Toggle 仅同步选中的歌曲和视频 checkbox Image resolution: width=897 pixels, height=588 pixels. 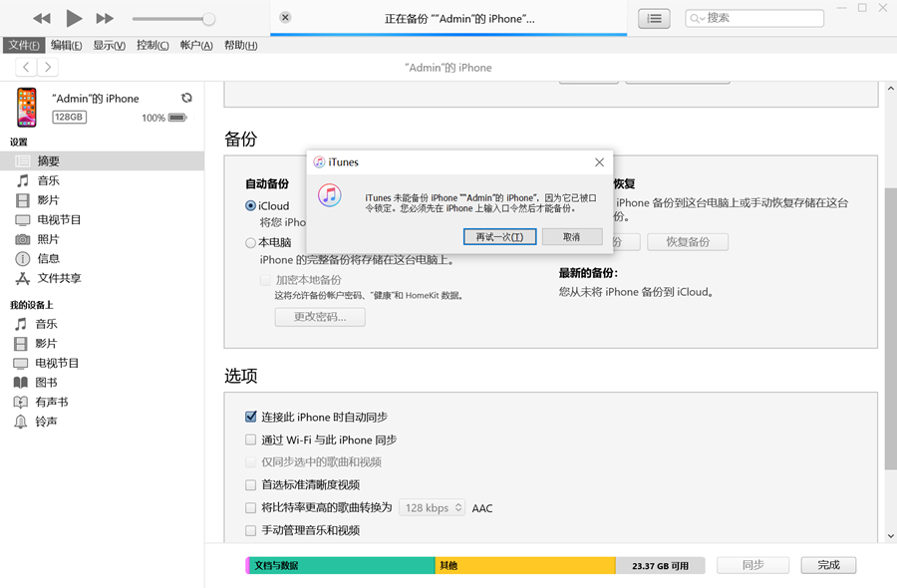coord(250,462)
